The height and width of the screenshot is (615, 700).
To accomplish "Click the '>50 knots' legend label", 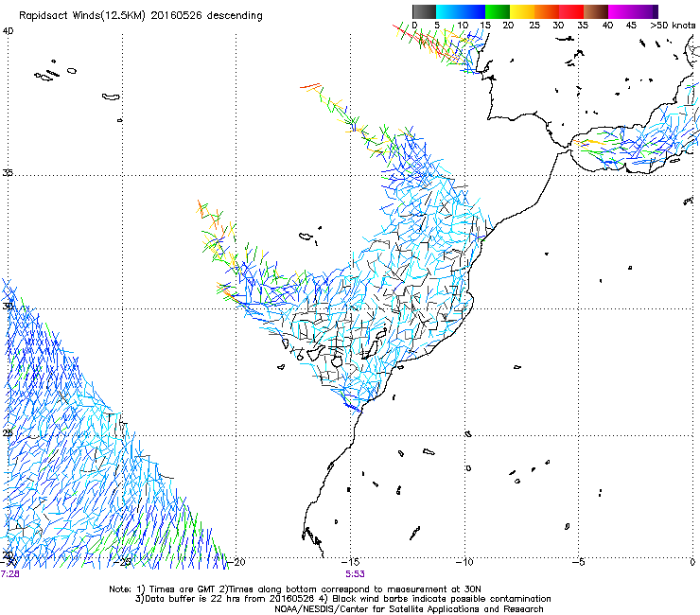I will 673,25.
